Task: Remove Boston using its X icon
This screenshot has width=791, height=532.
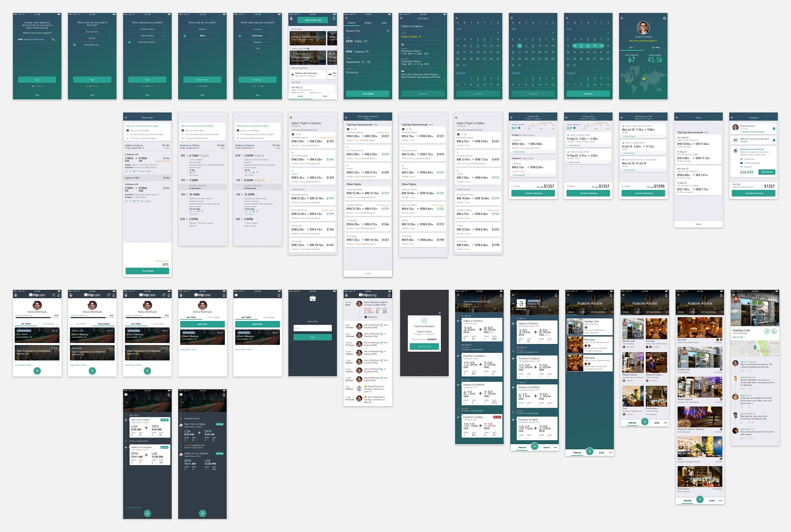Action: [110, 38]
